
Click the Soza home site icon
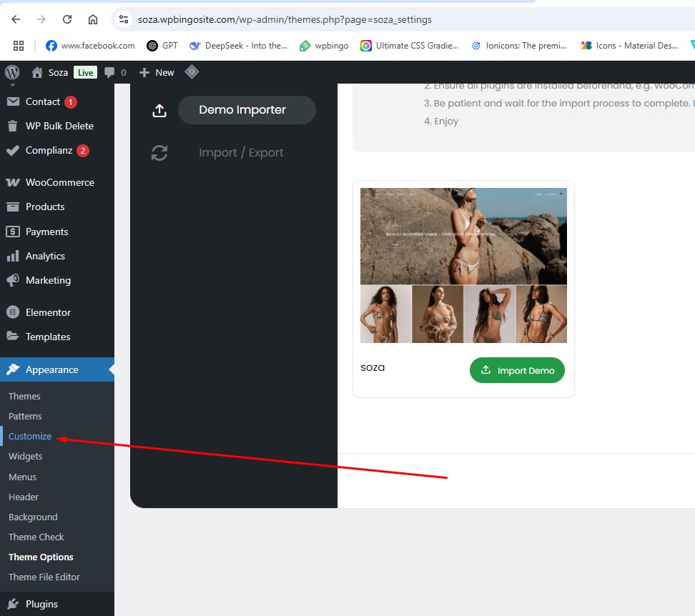[37, 72]
